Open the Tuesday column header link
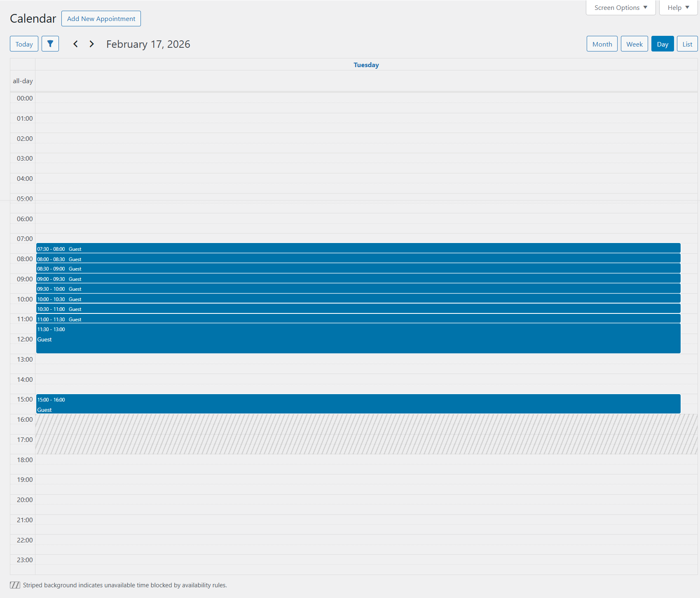This screenshot has height=598, width=700. (366, 65)
